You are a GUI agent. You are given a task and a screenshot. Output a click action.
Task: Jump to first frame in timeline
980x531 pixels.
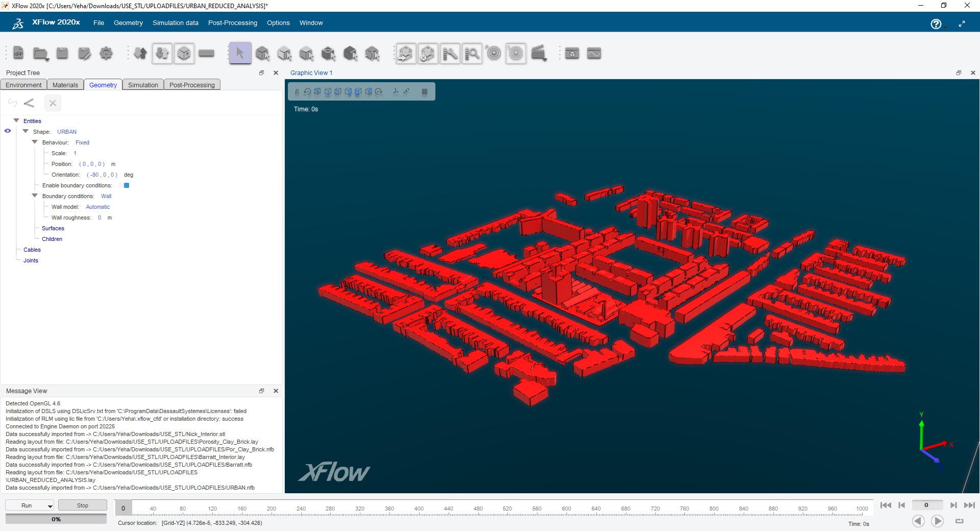pyautogui.click(x=886, y=505)
